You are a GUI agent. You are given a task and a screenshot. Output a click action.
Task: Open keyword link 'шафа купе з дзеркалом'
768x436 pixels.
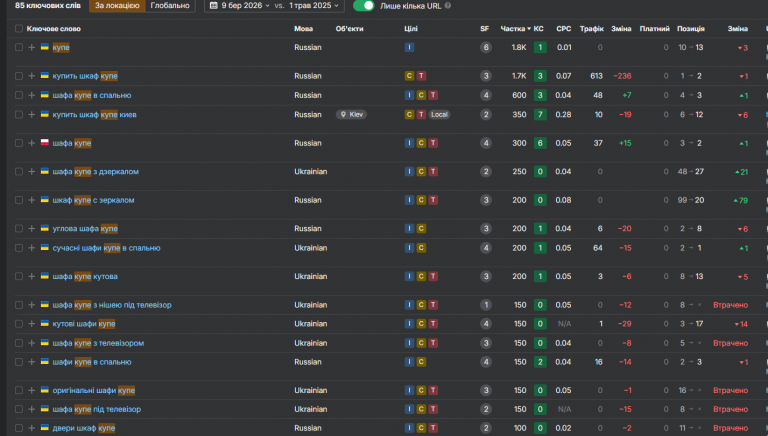tap(96, 171)
